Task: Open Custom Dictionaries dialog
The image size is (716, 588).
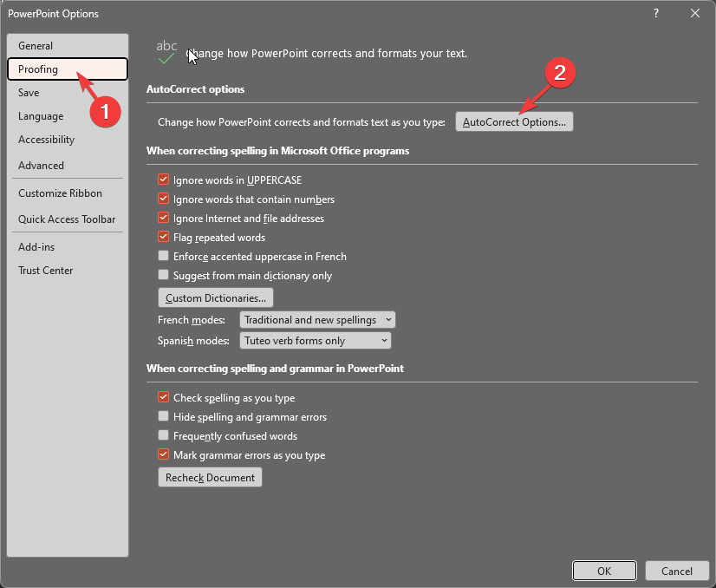Action: 216,297
